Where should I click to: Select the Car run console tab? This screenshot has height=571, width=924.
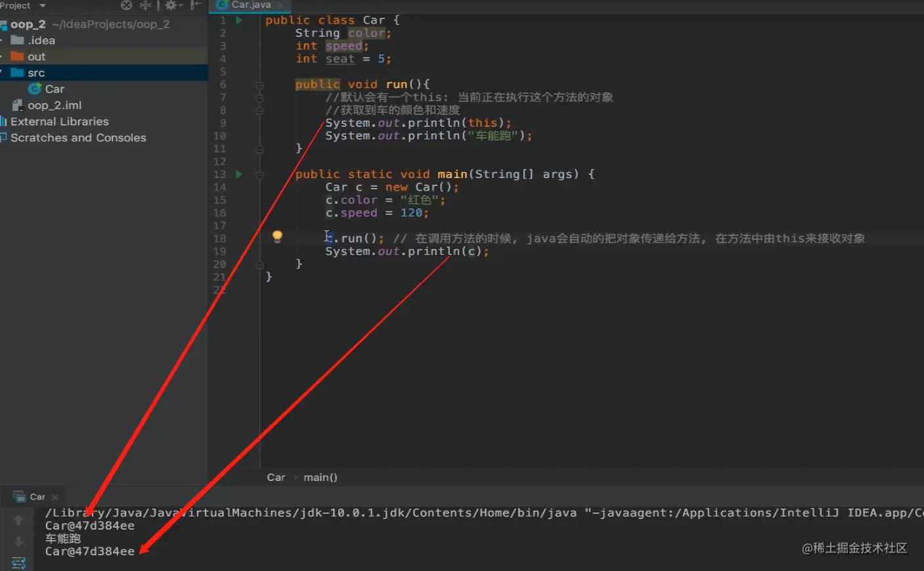click(x=37, y=497)
